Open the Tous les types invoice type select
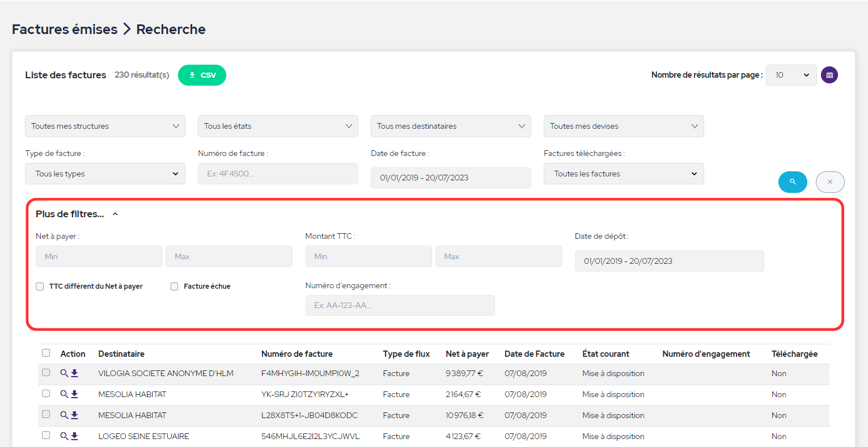The width and height of the screenshot is (868, 447). pos(105,174)
